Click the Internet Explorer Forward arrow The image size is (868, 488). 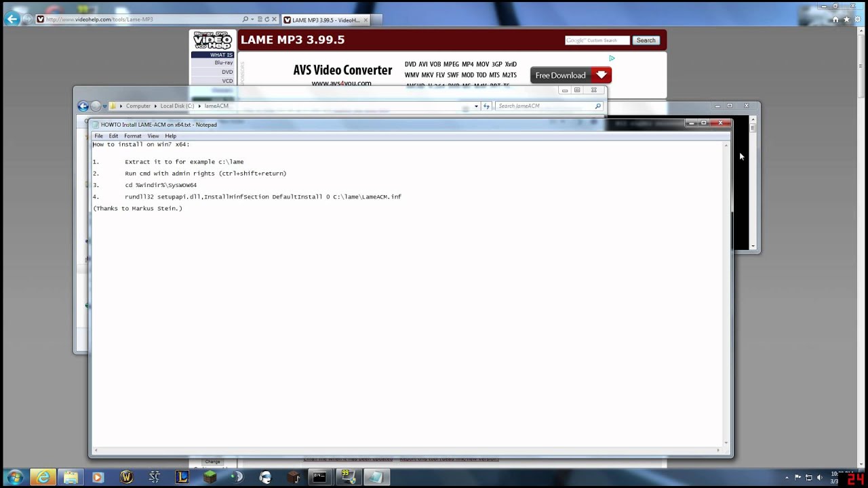(x=27, y=19)
